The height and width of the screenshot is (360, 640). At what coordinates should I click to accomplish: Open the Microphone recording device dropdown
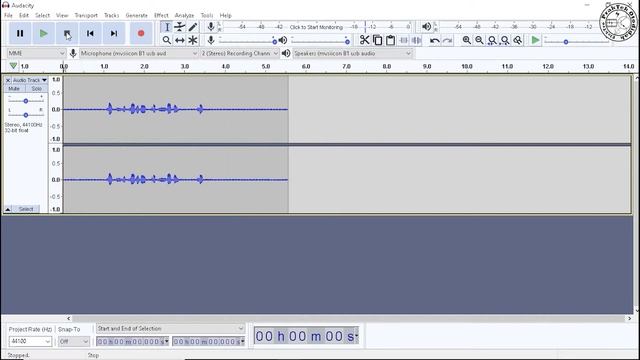(x=138, y=53)
